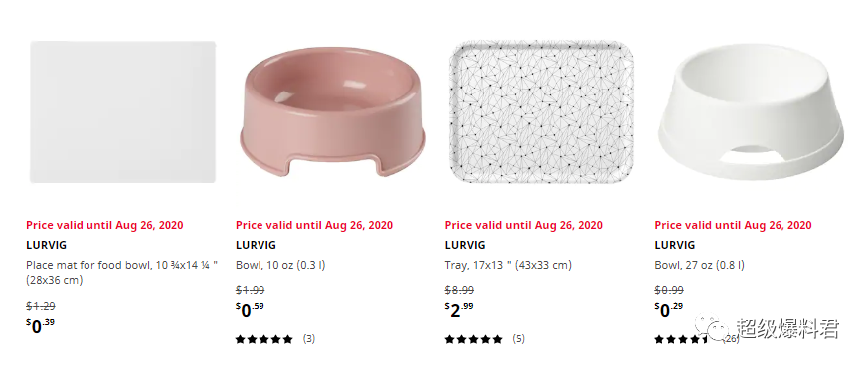Click the five-star rating under pink bowl
This screenshot has width=868, height=367.
click(264, 339)
